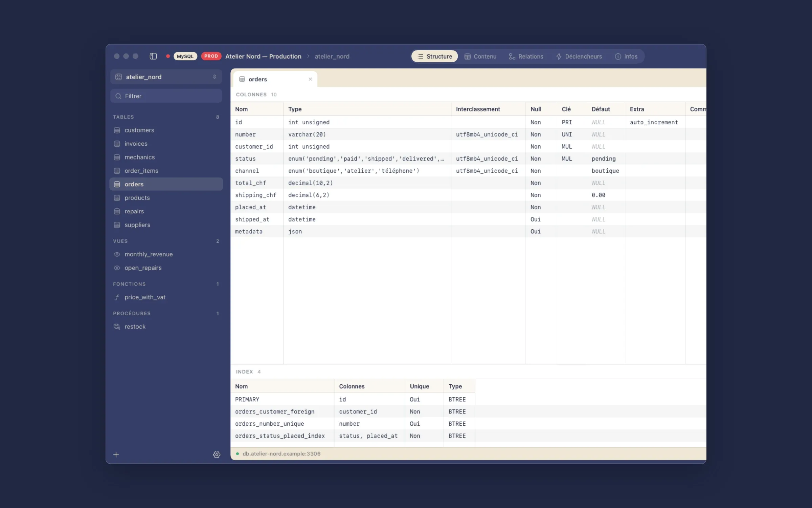The image size is (812, 508).
Task: Click the Unique index column header
Action: [x=424, y=386]
